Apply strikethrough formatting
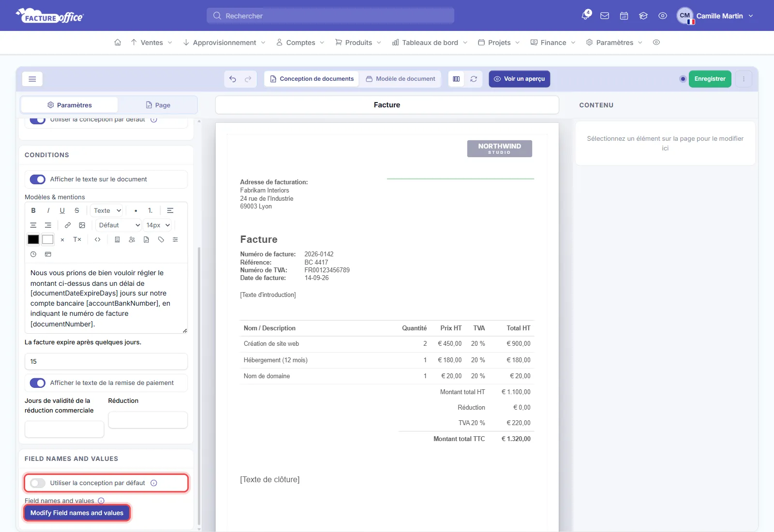 [x=77, y=210]
